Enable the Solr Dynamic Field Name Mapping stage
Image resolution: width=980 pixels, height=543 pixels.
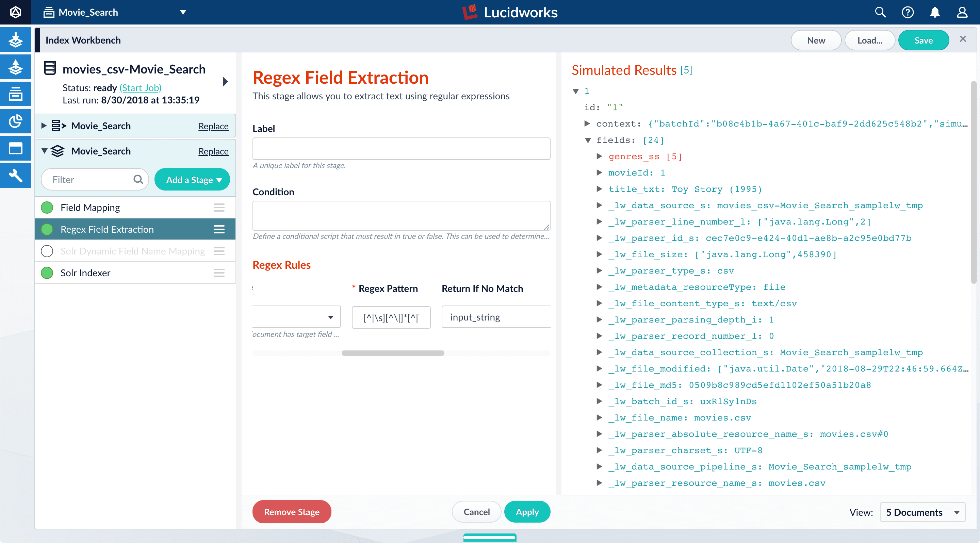click(x=47, y=251)
